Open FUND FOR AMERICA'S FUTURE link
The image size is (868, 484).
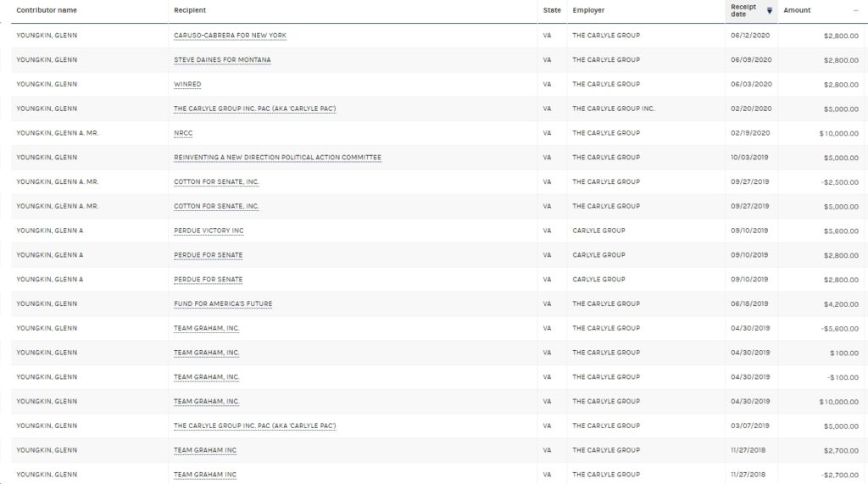[x=223, y=303]
